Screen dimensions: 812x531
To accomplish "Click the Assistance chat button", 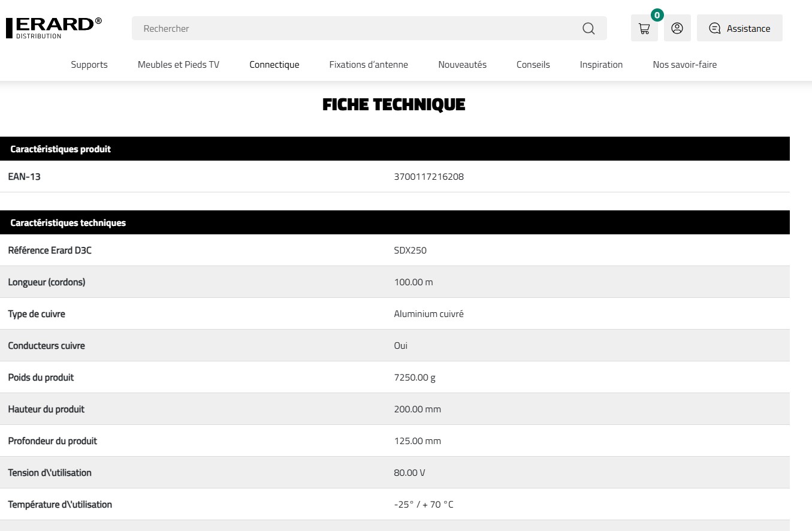I will click(x=739, y=28).
